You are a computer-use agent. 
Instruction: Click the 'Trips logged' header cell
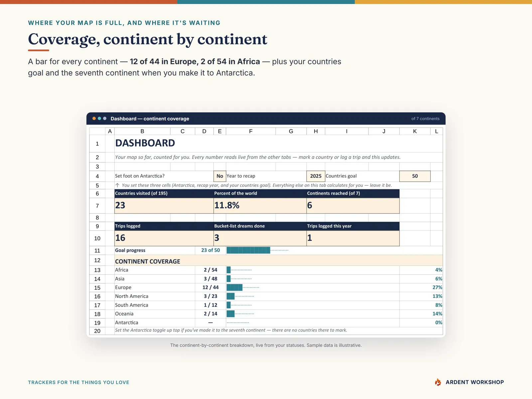tap(164, 226)
